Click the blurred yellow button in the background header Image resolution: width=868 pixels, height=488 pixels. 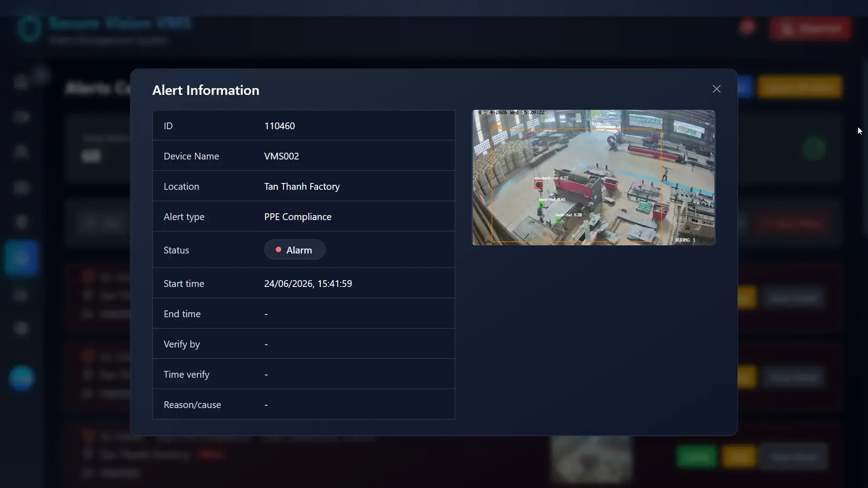[x=800, y=87]
